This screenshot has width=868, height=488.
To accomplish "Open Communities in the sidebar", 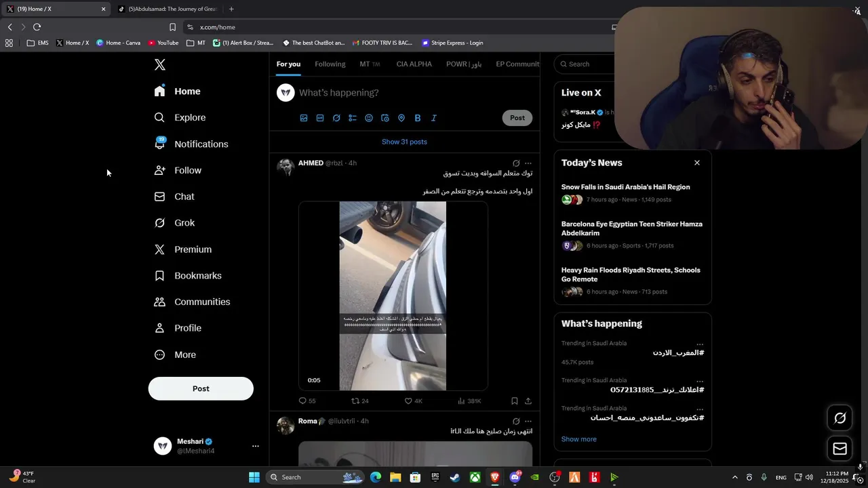I will point(192,302).
